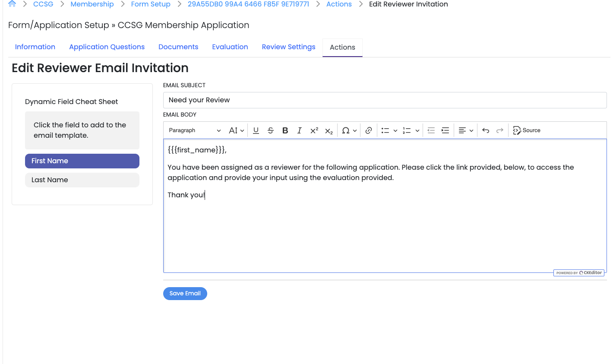Open the Paragraph heading dropdown
The height and width of the screenshot is (364, 613).
pos(195,130)
